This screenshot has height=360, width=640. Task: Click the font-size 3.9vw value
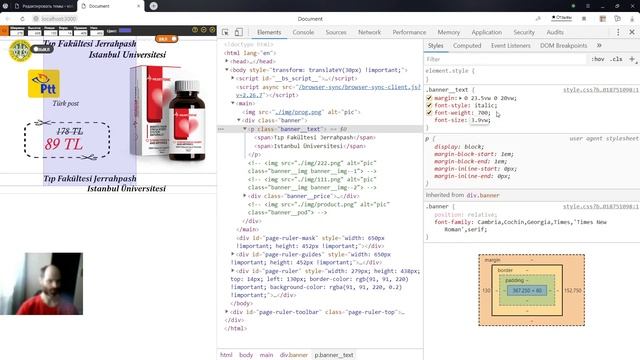pyautogui.click(x=480, y=120)
